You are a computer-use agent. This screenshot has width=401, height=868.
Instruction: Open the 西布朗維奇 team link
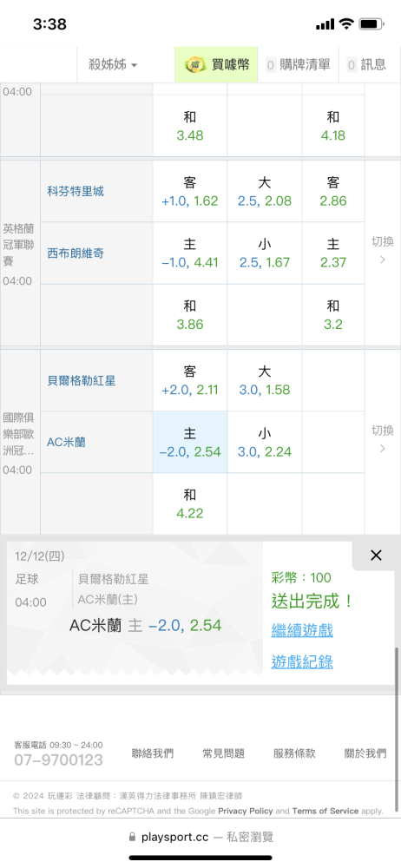pyautogui.click(x=76, y=253)
